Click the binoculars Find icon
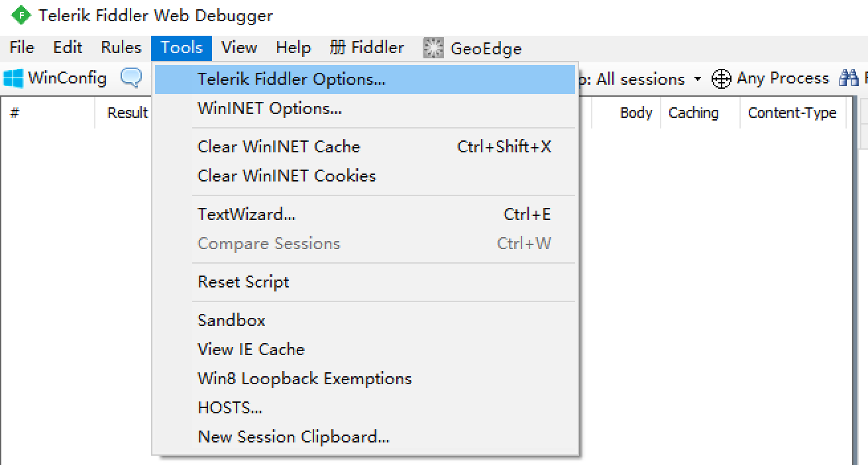This screenshot has width=868, height=465. pyautogui.click(x=850, y=77)
